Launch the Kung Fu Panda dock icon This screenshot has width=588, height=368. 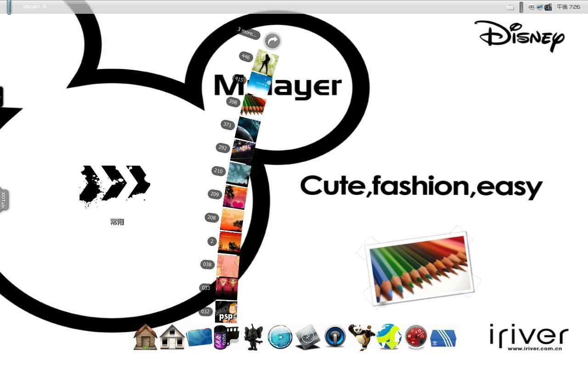[x=362, y=337]
